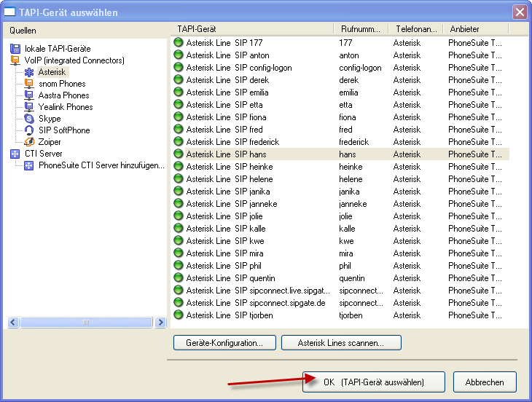Open PhoneSuite CTI Server hinzufügen entry
The image size is (532, 402).
pyautogui.click(x=101, y=165)
